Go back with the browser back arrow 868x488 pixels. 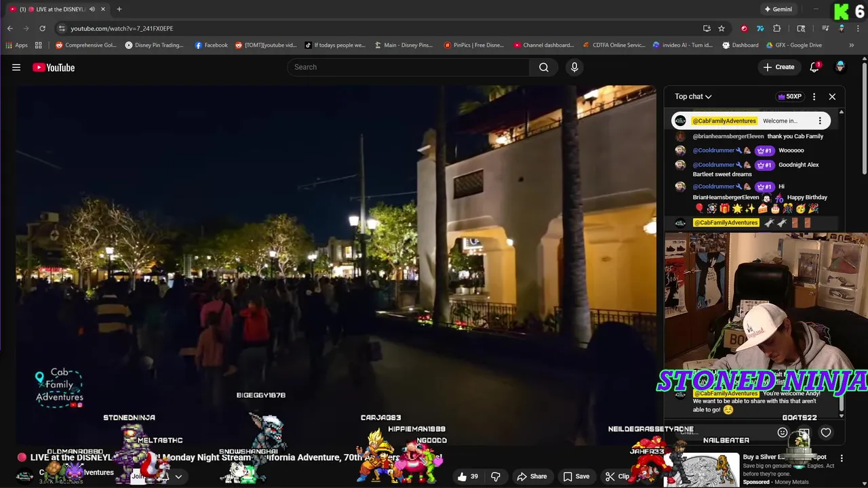(10, 28)
